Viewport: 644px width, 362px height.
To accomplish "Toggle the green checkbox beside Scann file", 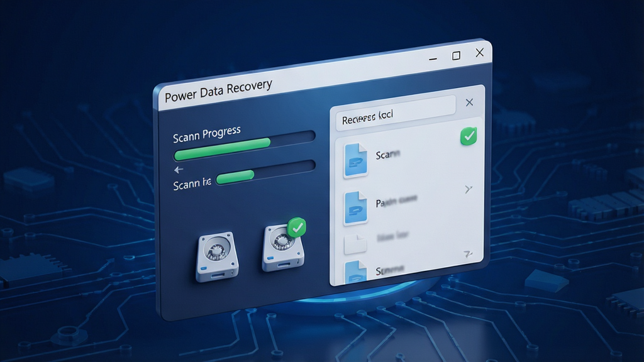I will click(x=469, y=136).
